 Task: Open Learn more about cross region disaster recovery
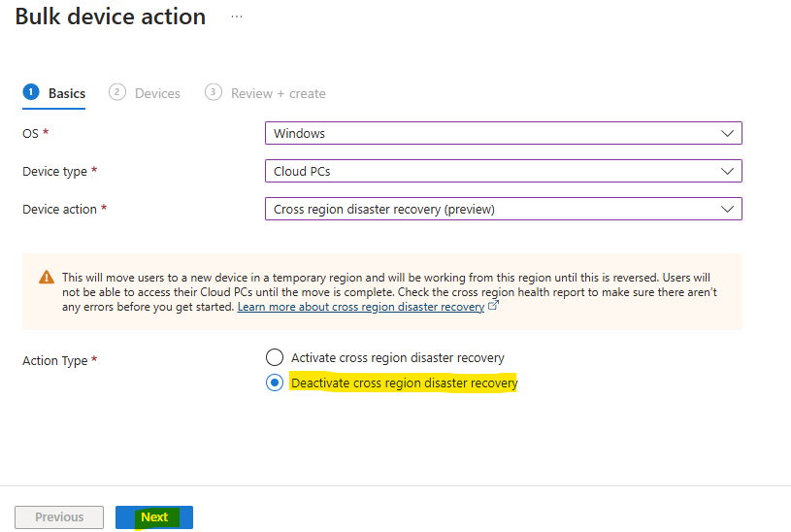[361, 307]
